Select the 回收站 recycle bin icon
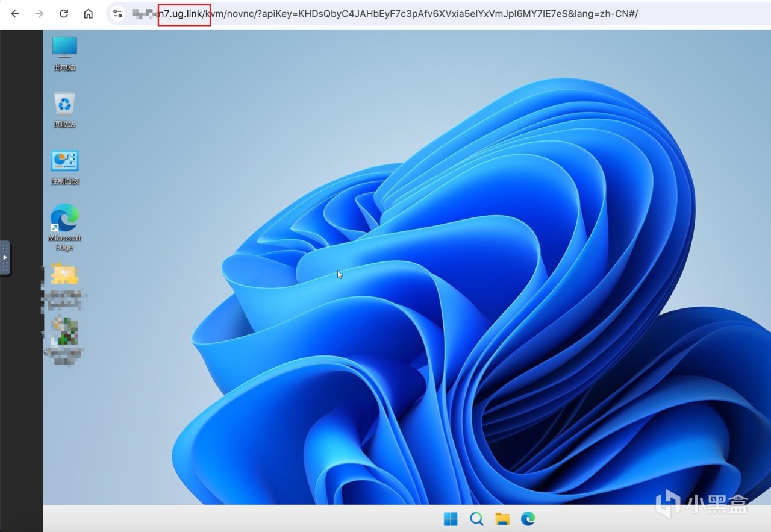The height and width of the screenshot is (532, 771). point(64,110)
